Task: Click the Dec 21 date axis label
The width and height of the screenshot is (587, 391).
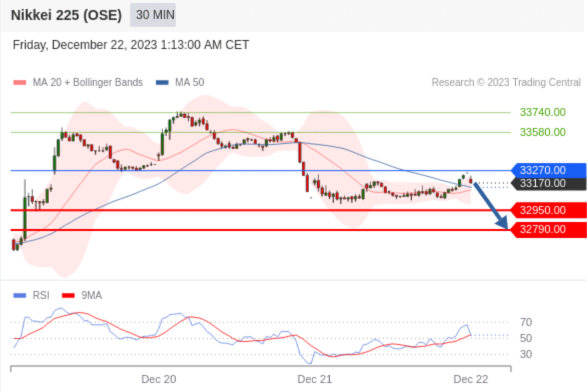Action: pos(314,379)
